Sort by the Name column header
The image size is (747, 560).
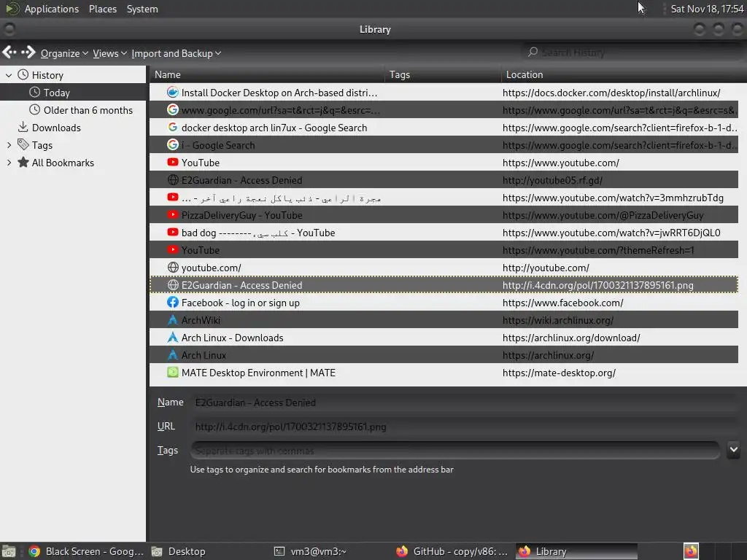[x=267, y=74]
